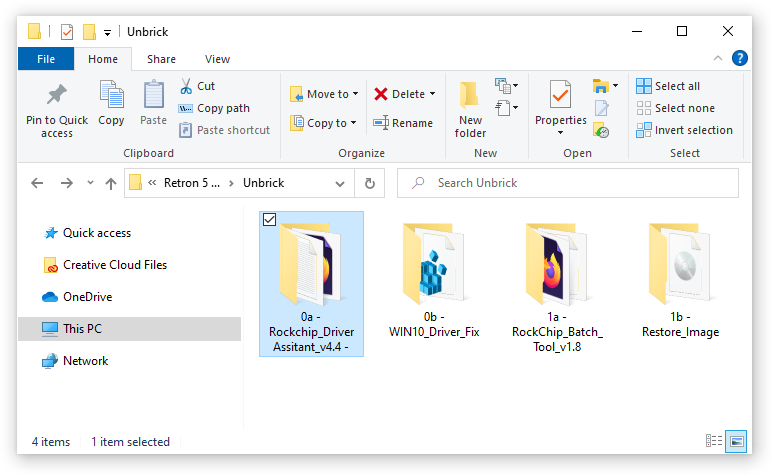
Task: Rename the selected folder
Action: (x=403, y=123)
